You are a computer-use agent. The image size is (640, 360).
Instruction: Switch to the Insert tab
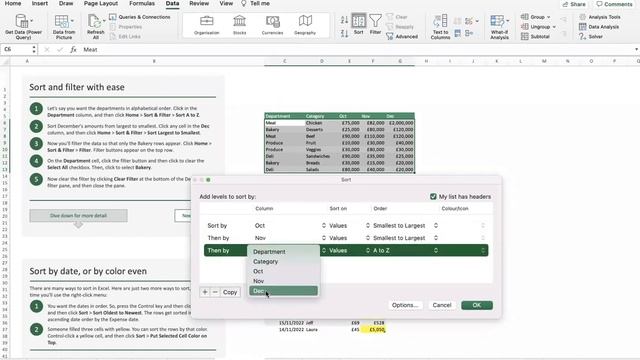point(40,3)
